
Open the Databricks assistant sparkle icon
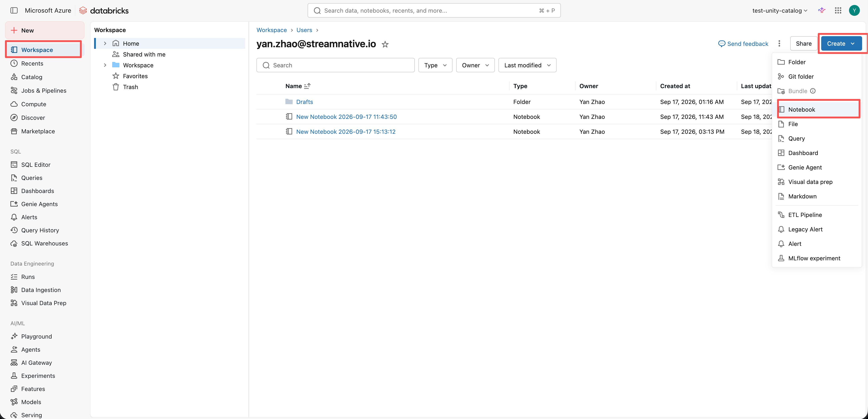point(822,10)
